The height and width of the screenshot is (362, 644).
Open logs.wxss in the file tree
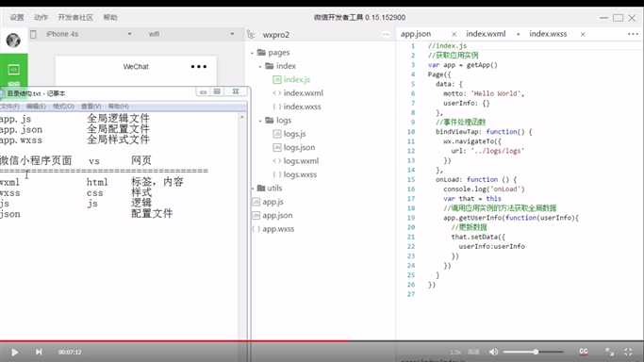point(300,174)
